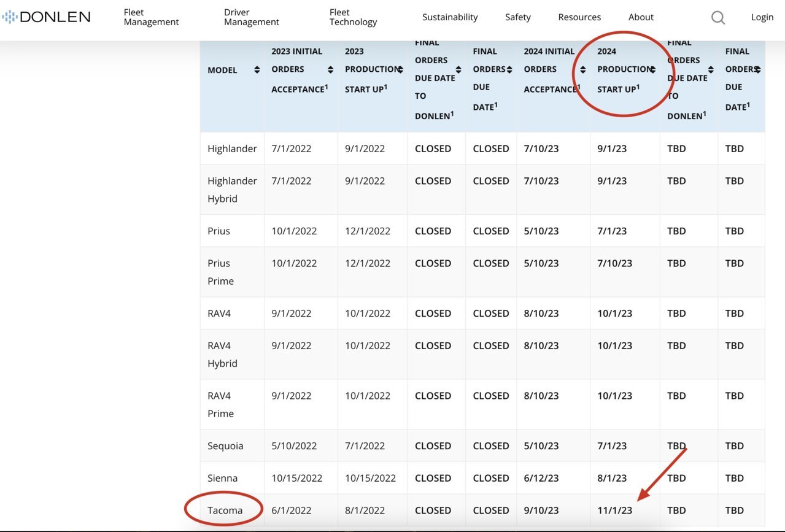Click Prius Prime's 12/1/2022 date

point(368,263)
